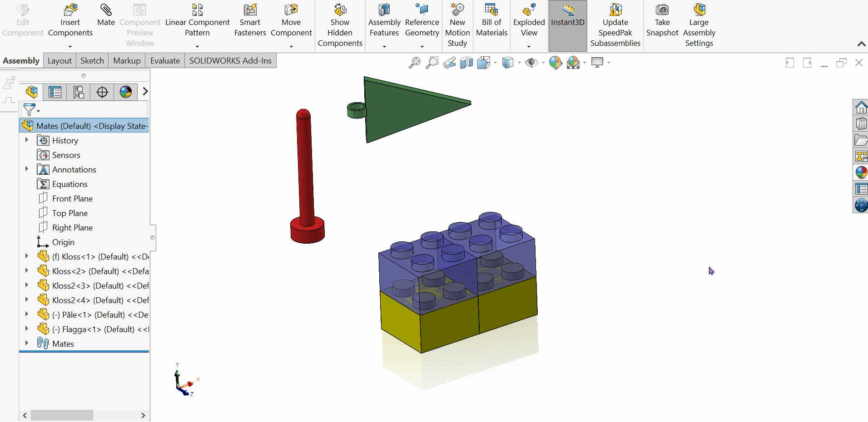Select Front Plane in feature tree
868x422 pixels.
tap(72, 199)
